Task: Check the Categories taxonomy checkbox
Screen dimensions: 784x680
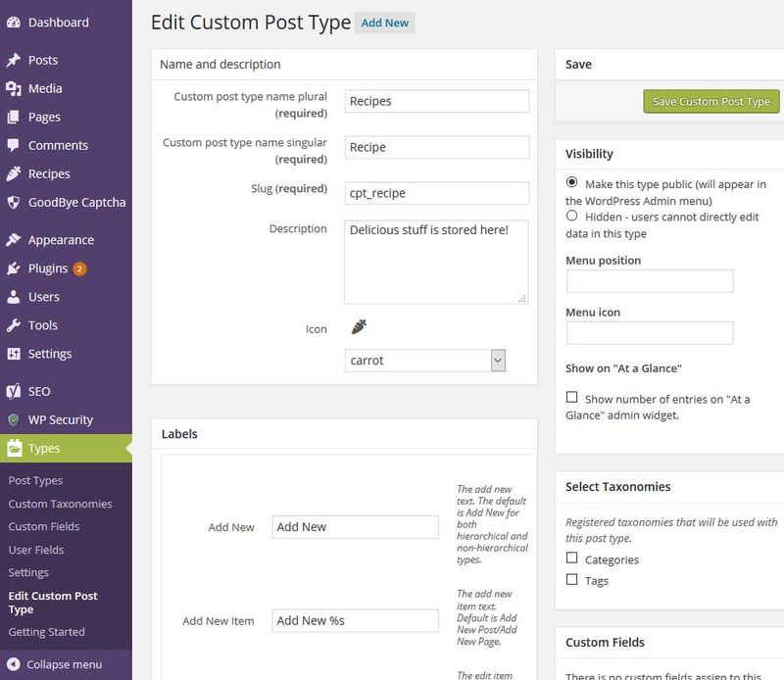Action: tap(572, 559)
